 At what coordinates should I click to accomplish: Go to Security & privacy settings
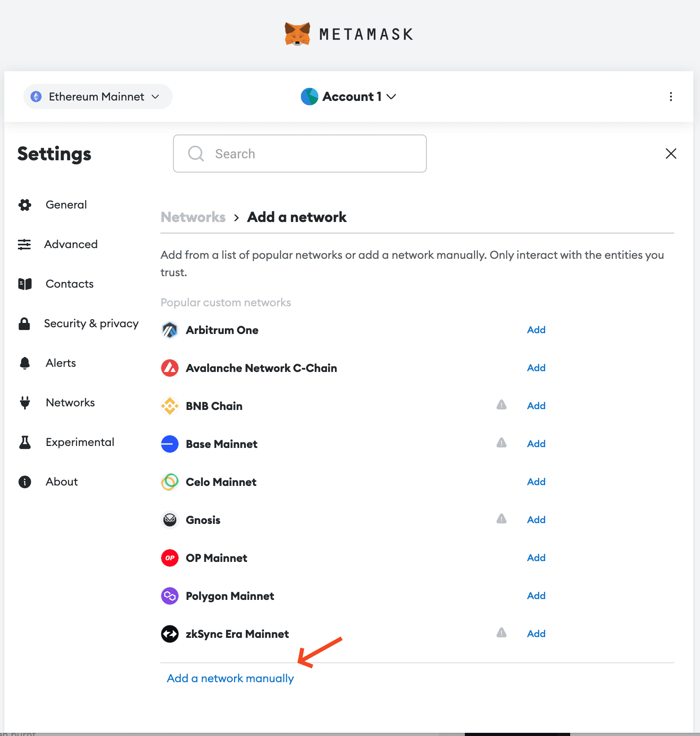91,324
